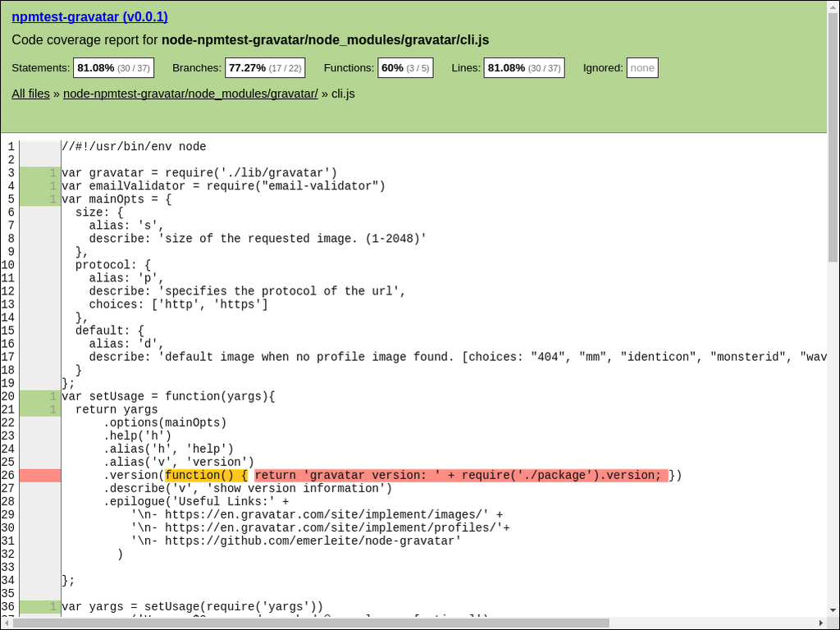Go to the All files breadcrumb
This screenshot has height=630, width=840.
pos(30,94)
